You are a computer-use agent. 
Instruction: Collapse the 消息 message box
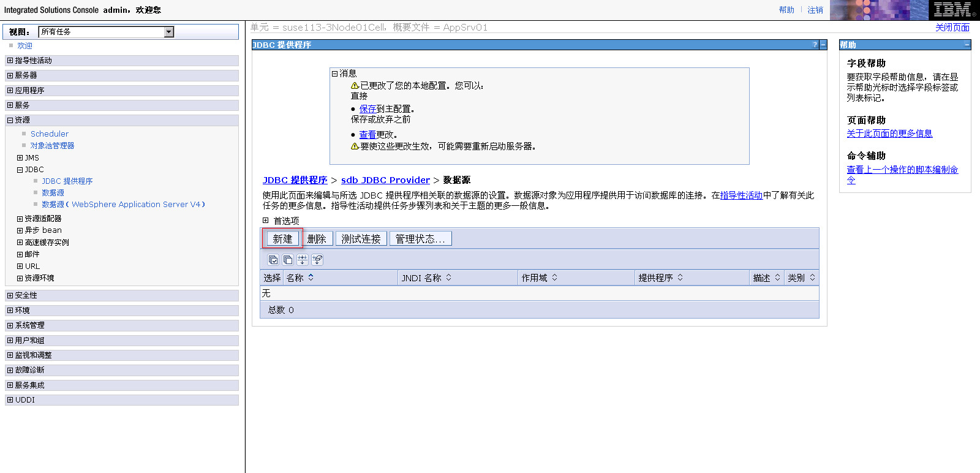click(x=334, y=74)
